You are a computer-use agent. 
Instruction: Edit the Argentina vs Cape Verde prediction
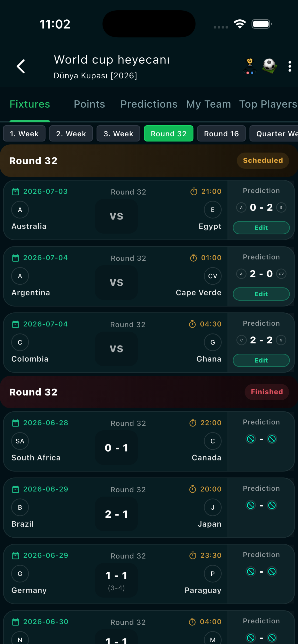pyautogui.click(x=261, y=294)
